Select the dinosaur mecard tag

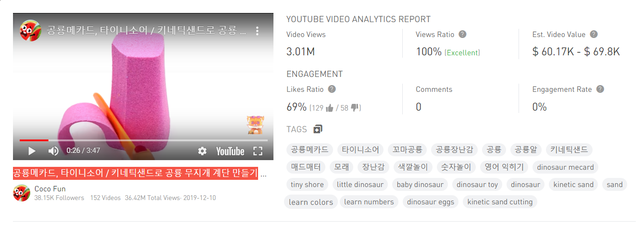[x=565, y=167]
